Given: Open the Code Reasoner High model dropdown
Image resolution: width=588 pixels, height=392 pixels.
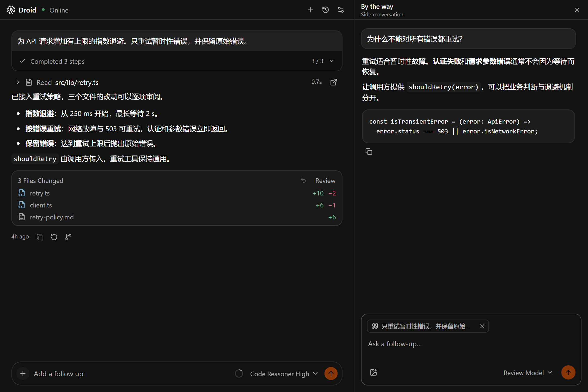Looking at the screenshot, I should point(284,374).
